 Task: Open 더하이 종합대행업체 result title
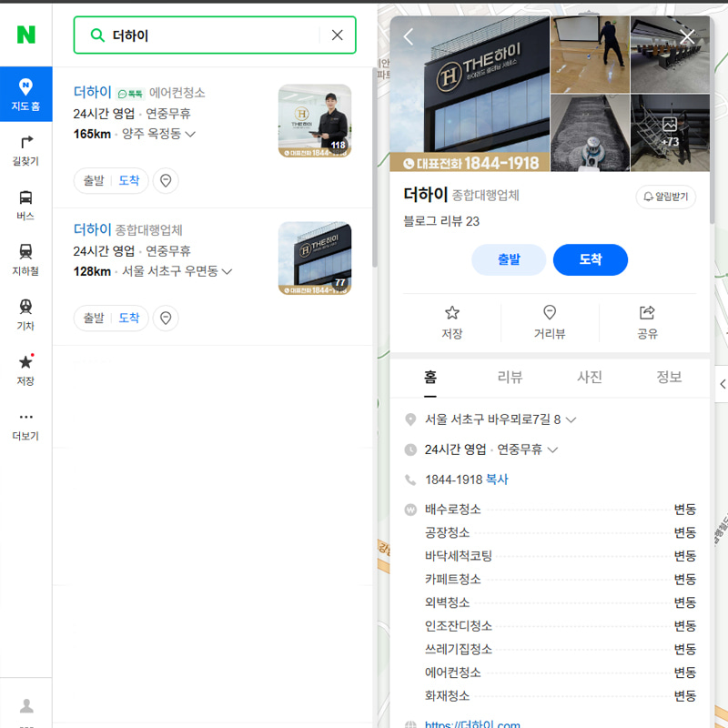93,229
